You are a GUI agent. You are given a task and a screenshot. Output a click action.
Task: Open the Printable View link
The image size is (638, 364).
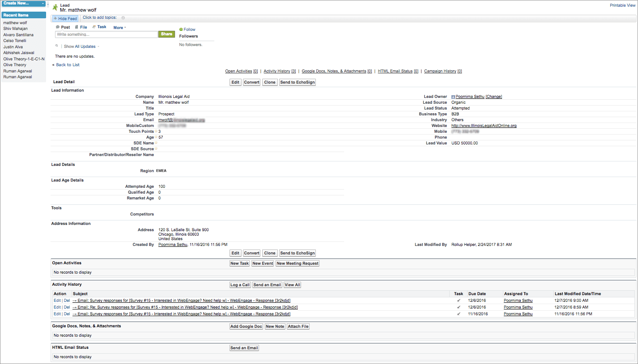(x=622, y=5)
